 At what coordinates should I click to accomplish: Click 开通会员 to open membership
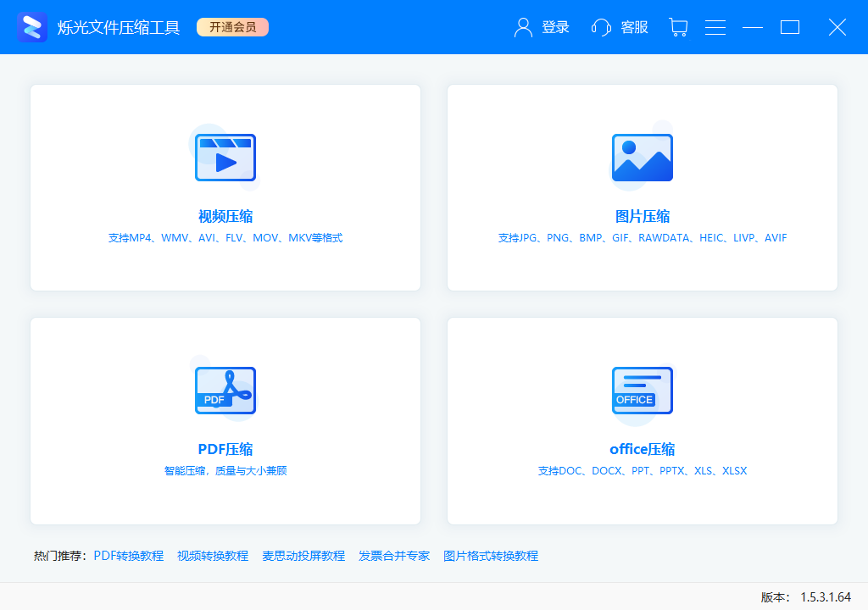point(232,26)
